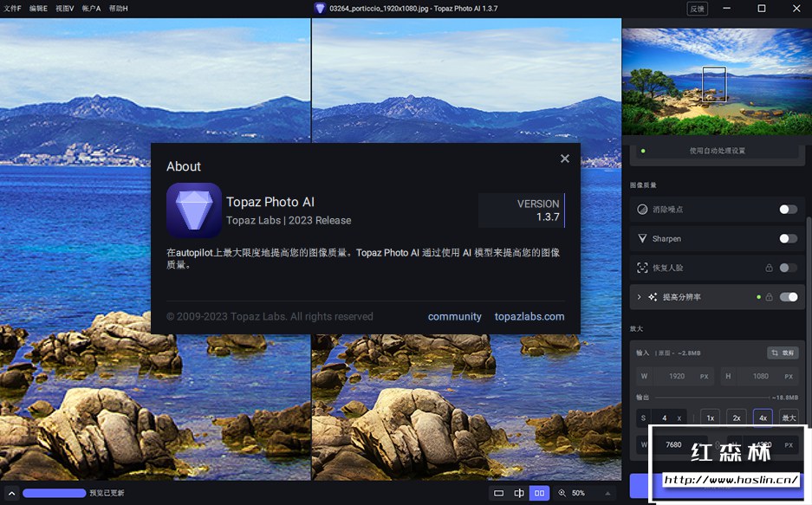Switch to split view layout icon

tap(519, 493)
